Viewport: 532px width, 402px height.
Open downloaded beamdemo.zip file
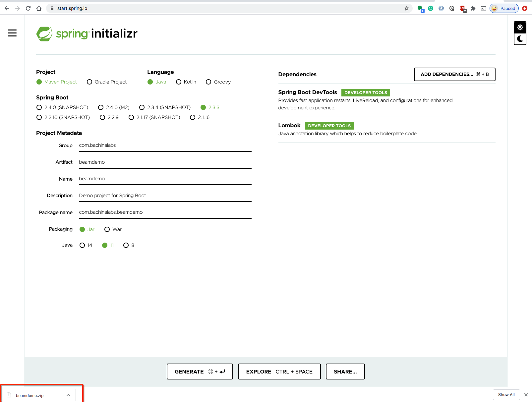tap(30, 395)
